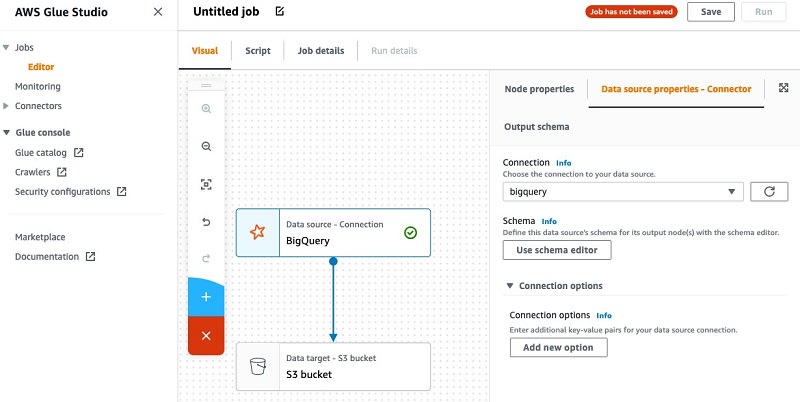Fit the graph to view
800x402 pixels.
206,184
